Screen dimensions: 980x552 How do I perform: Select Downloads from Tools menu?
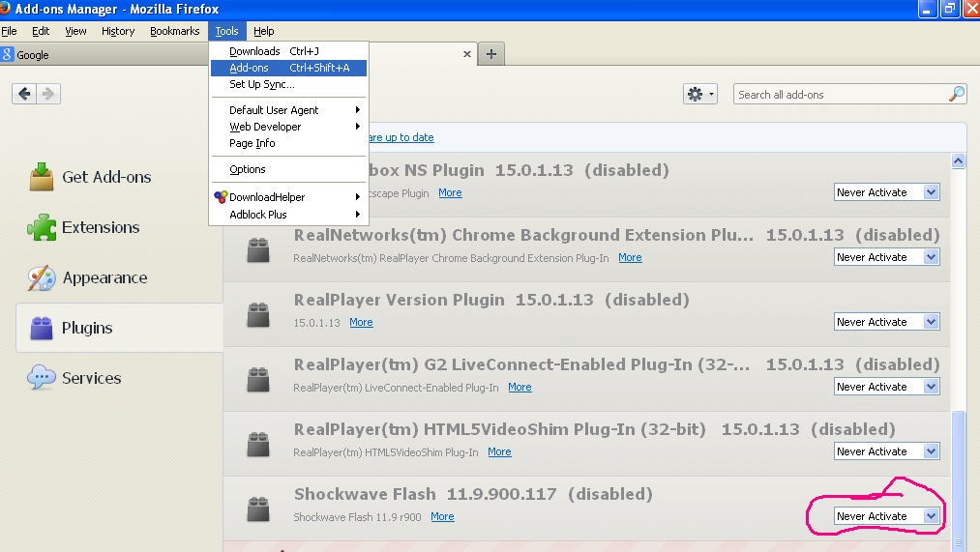click(288, 51)
